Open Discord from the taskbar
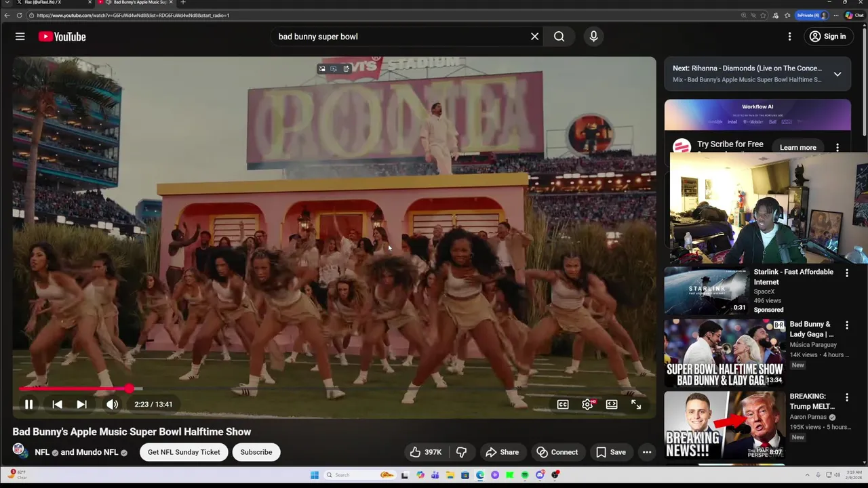 pos(540,475)
